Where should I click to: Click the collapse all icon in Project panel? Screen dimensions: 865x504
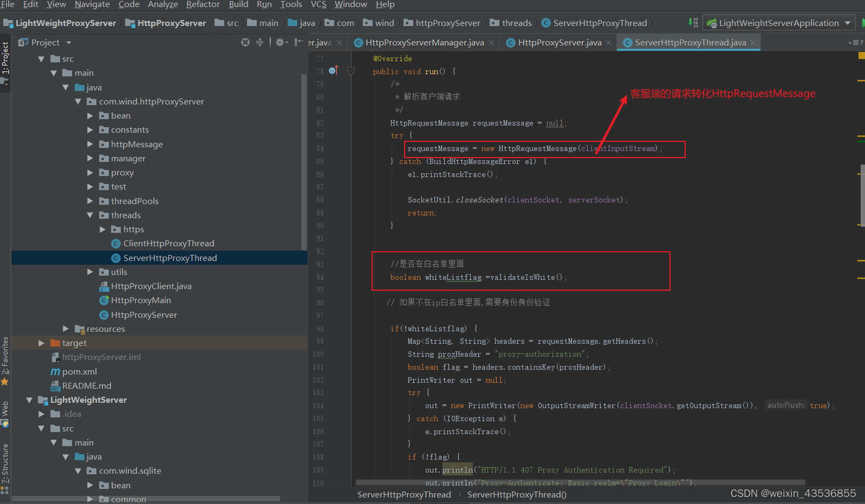259,42
